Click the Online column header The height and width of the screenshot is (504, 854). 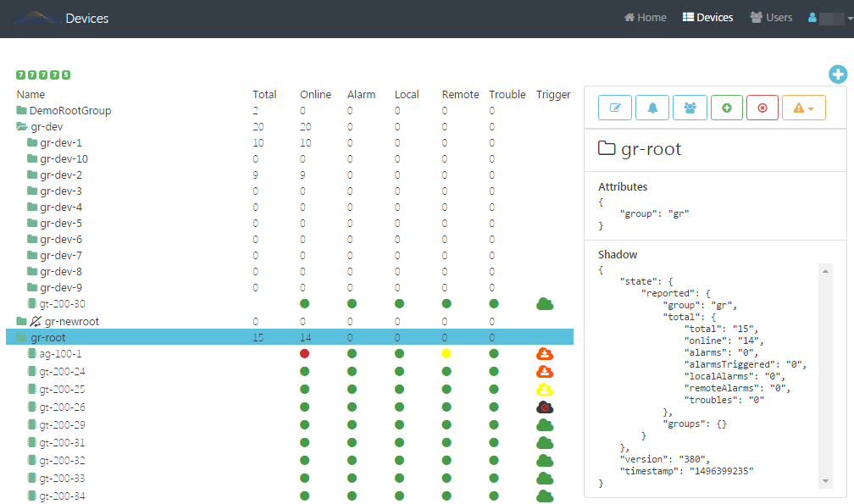(x=315, y=94)
